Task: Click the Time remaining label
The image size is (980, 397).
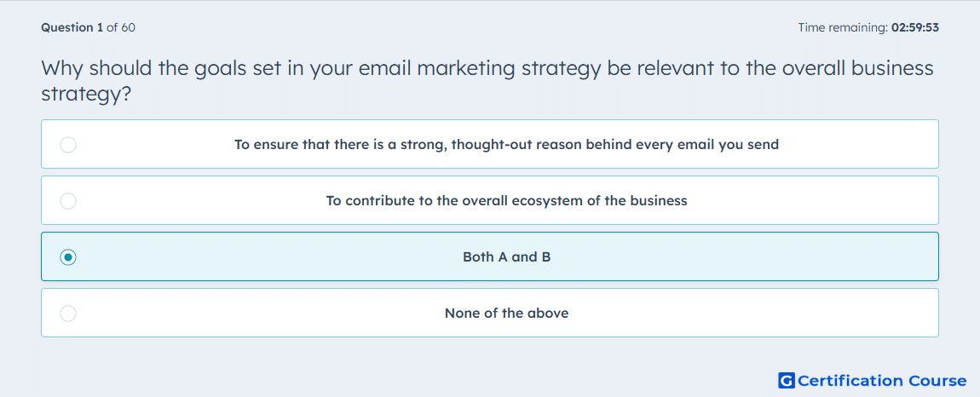Action: (843, 27)
